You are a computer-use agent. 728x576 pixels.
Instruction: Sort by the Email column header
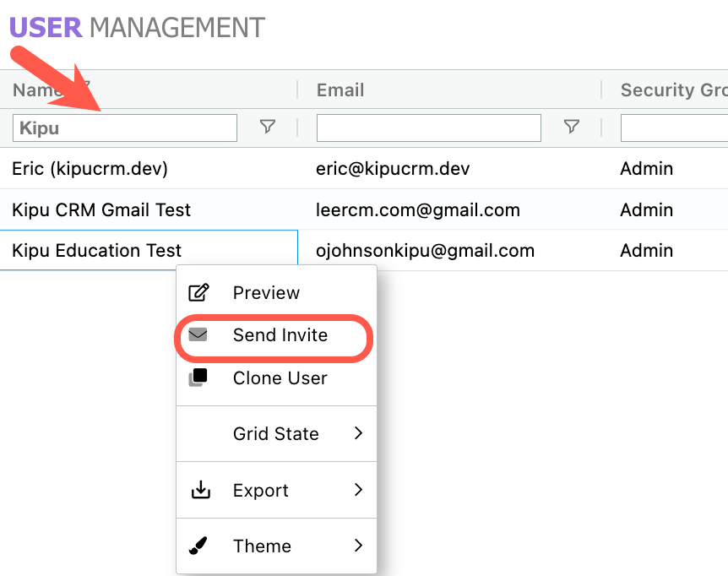[x=340, y=90]
